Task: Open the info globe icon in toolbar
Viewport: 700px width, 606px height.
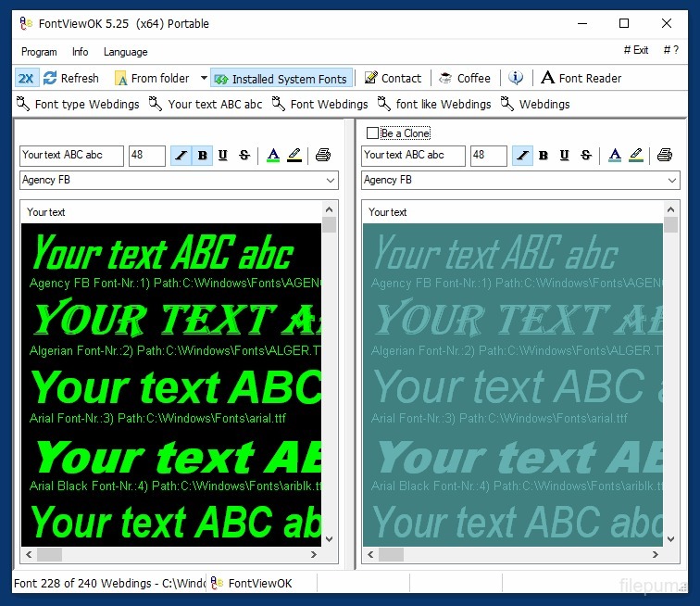Action: coord(516,79)
